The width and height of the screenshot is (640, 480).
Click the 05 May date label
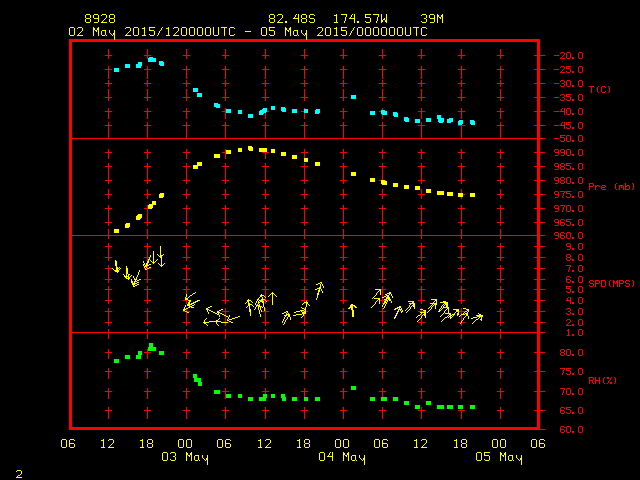point(498,458)
